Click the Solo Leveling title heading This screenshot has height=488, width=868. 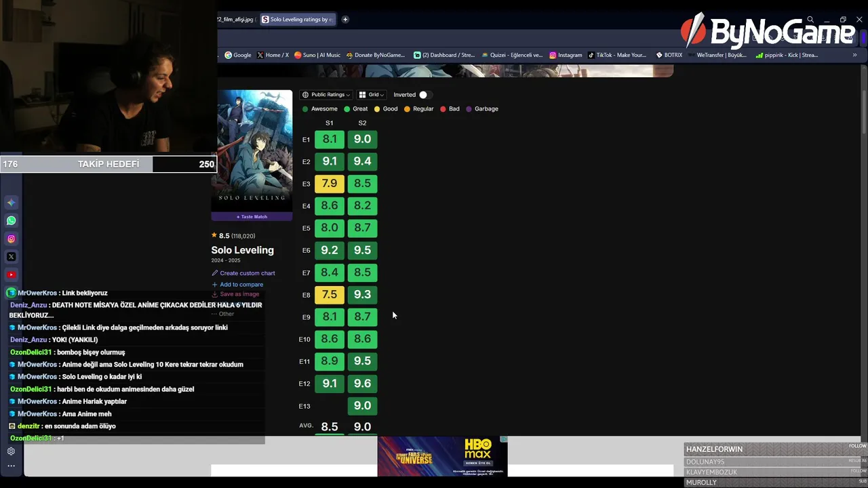click(x=242, y=250)
